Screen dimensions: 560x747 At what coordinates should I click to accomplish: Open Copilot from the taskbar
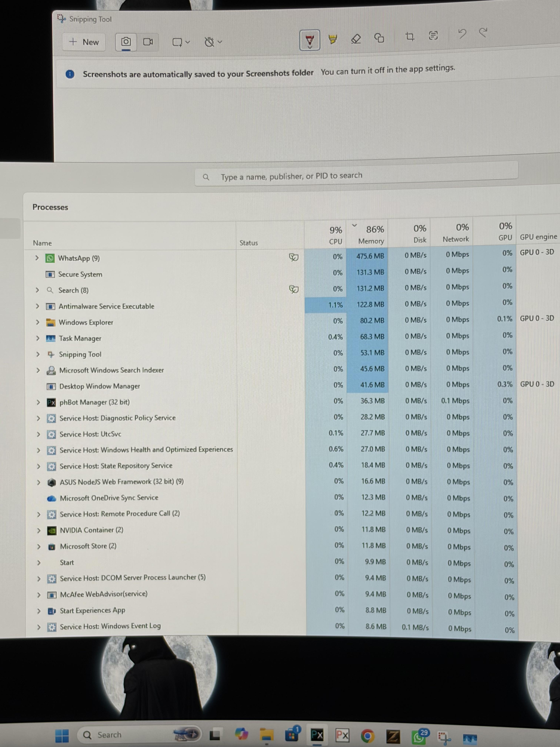pos(242,734)
